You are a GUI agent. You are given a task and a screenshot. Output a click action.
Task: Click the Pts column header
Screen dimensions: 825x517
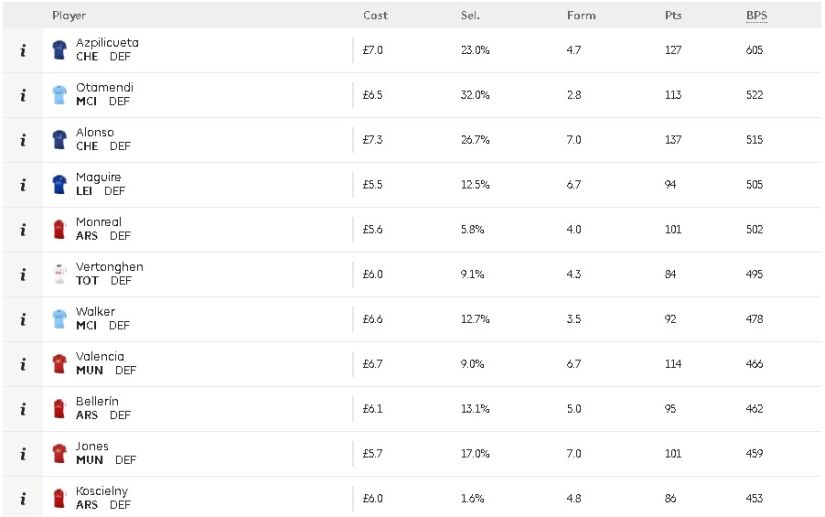[673, 15]
